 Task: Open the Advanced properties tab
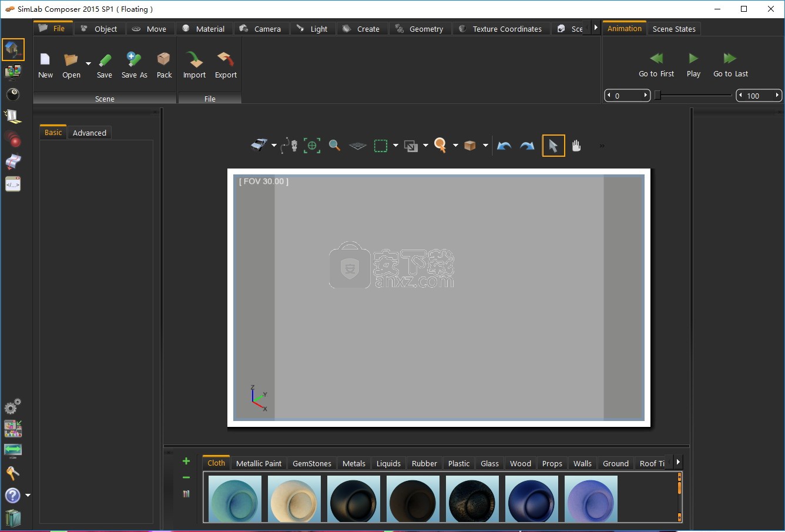89,133
